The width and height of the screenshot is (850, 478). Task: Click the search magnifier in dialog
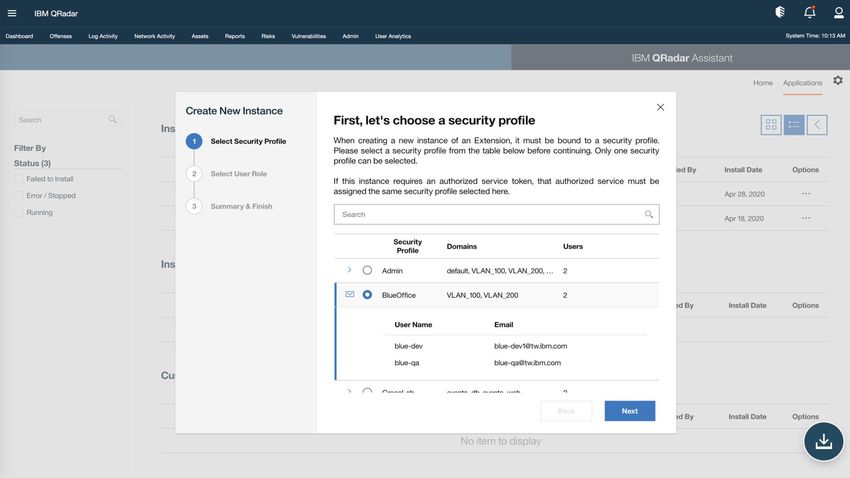click(x=648, y=215)
